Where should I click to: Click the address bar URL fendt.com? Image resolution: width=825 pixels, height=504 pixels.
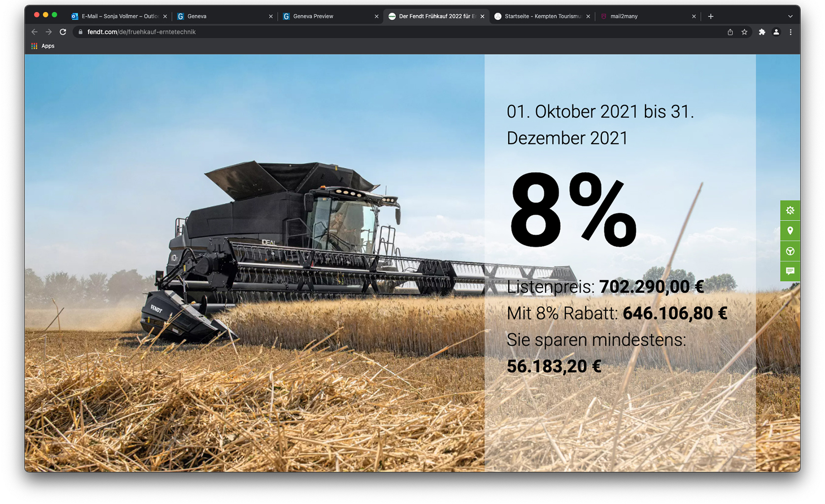click(141, 32)
